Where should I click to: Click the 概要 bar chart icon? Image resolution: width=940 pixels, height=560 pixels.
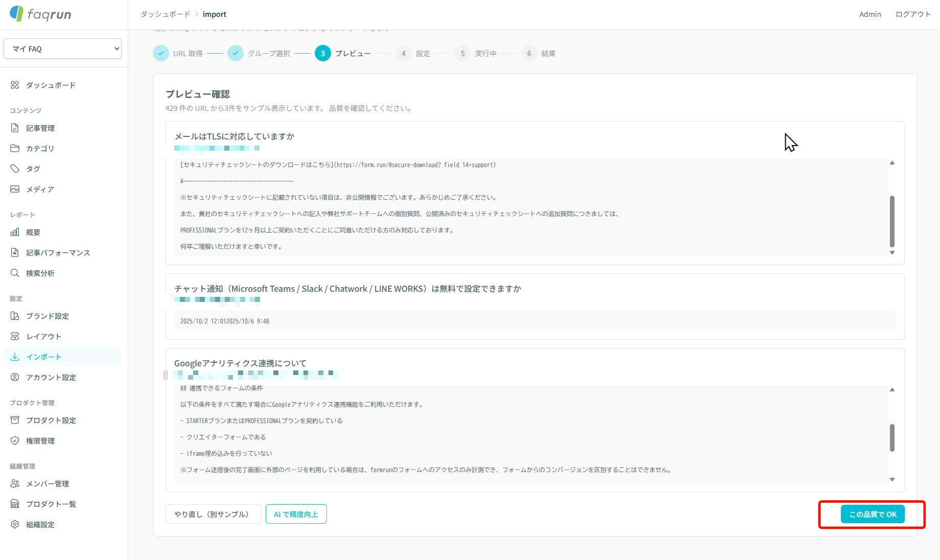pos(15,232)
